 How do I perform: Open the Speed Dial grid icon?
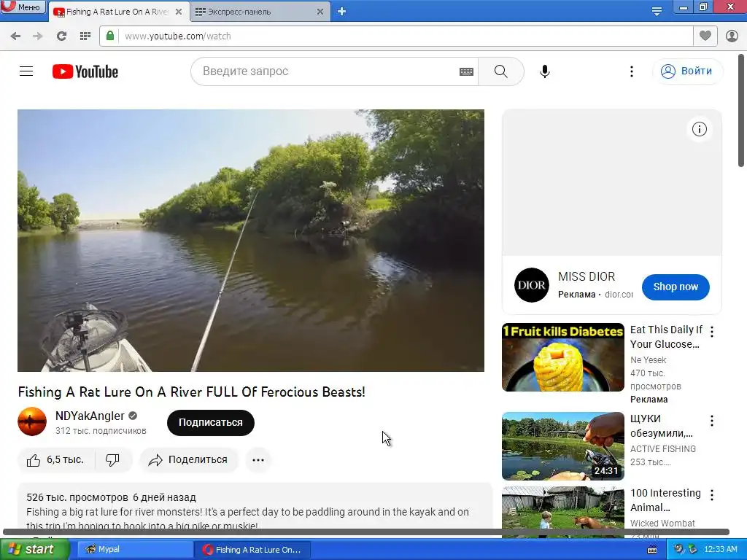click(x=85, y=36)
